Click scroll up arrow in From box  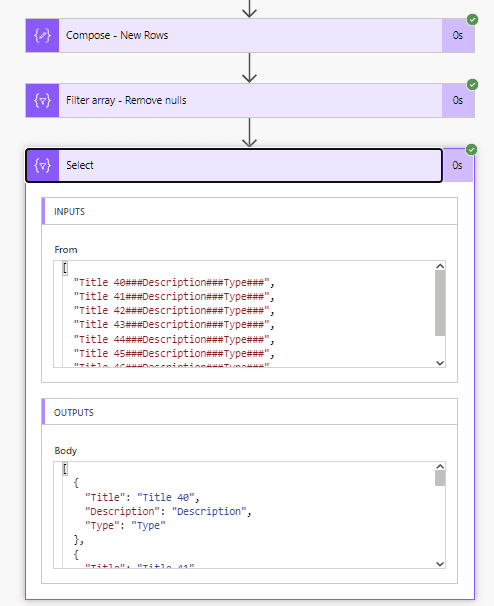[x=440, y=266]
